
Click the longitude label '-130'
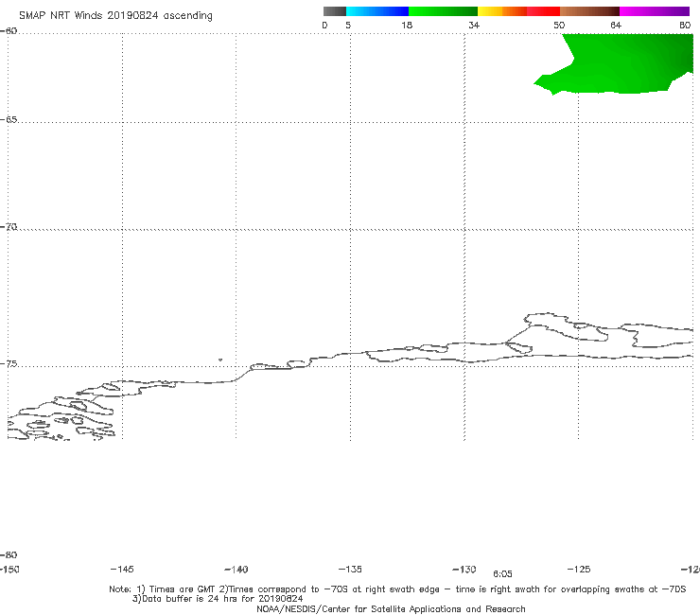(464, 569)
